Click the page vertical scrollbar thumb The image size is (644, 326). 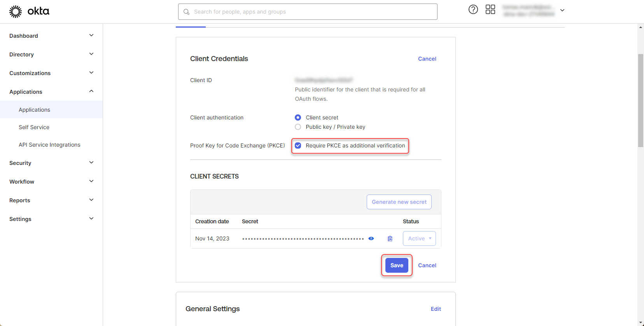640,100
